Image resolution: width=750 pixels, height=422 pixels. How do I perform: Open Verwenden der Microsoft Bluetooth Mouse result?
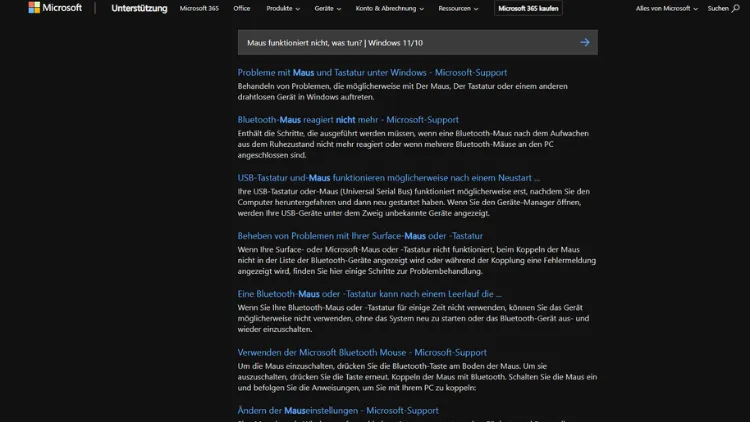point(362,353)
